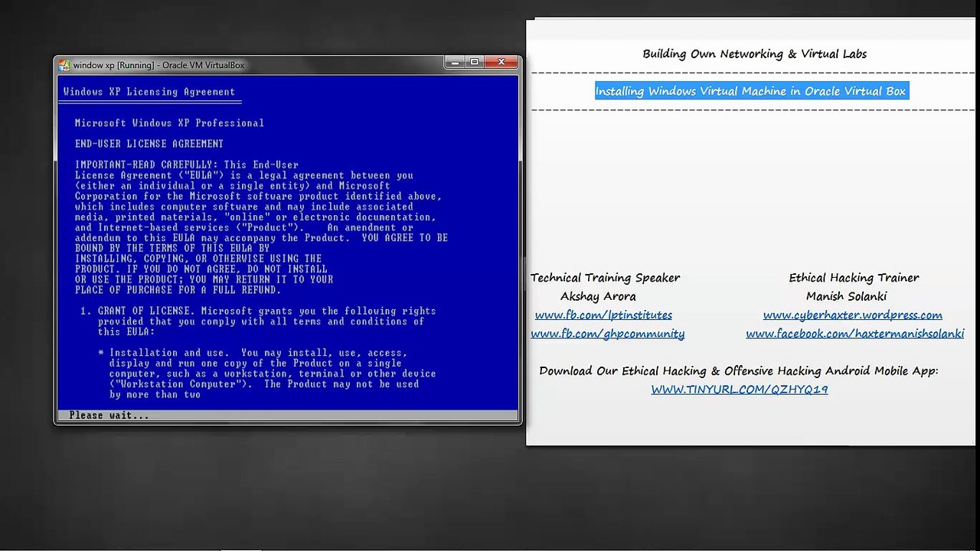
Task: Click '1. GRANT OF LICENSE' paragraph heading
Action: (x=138, y=311)
